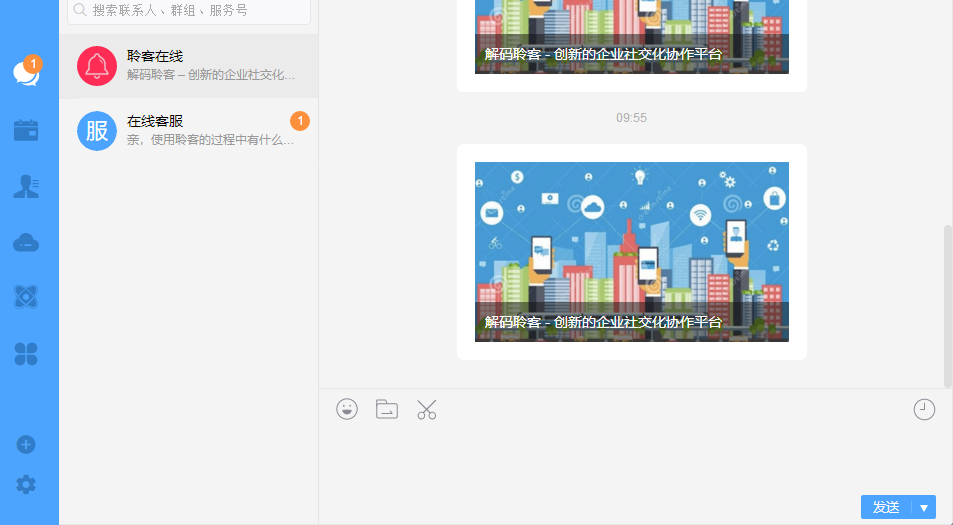Select the 聆客在线 conversation
The image size is (953, 525).
[189, 66]
